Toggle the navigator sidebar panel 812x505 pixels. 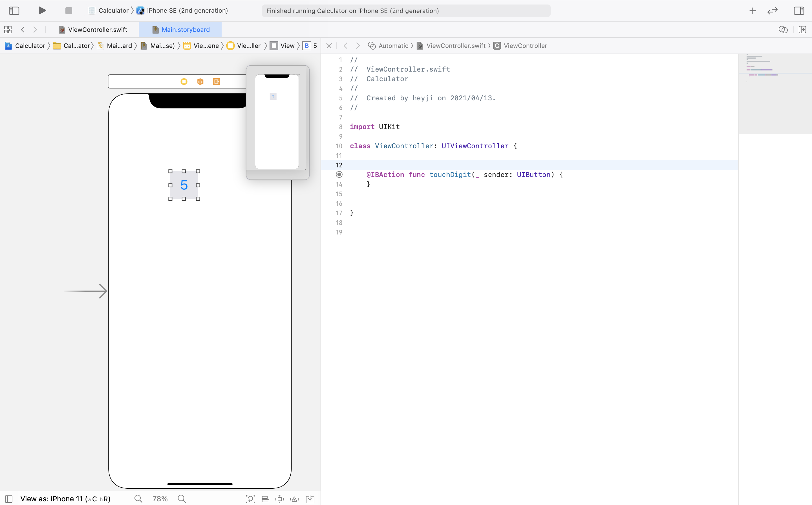pos(14,11)
